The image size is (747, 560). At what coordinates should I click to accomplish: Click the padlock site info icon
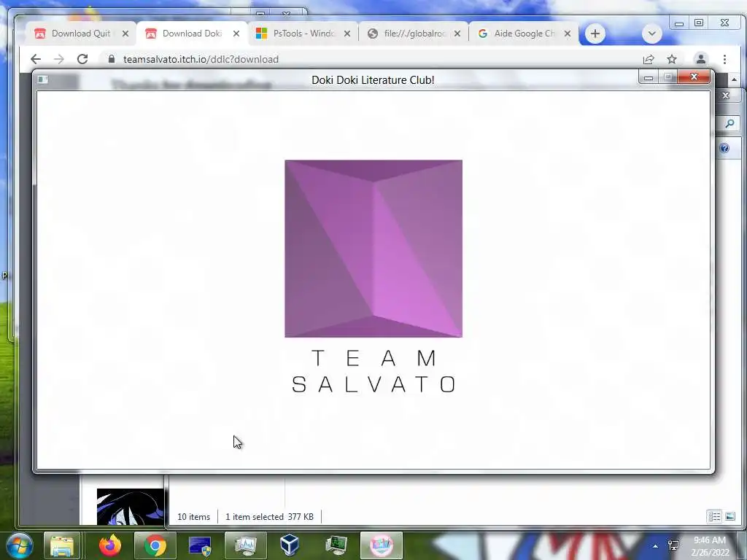click(112, 59)
